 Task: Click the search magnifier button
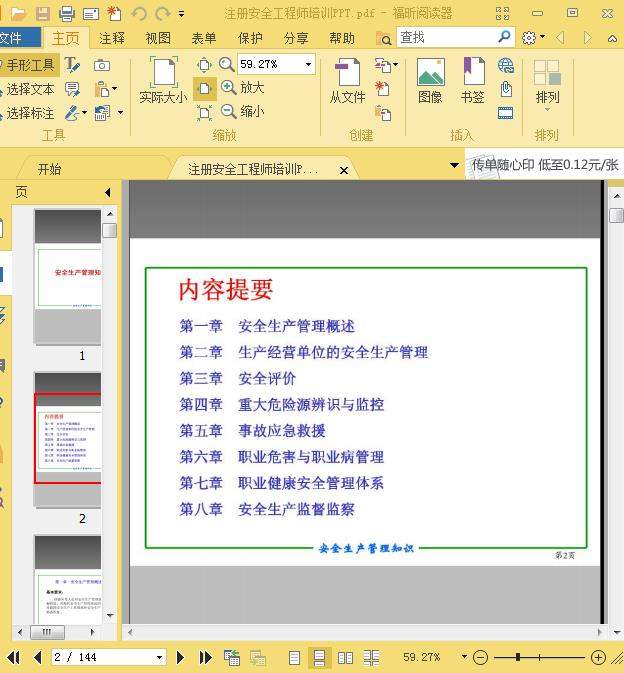(504, 37)
